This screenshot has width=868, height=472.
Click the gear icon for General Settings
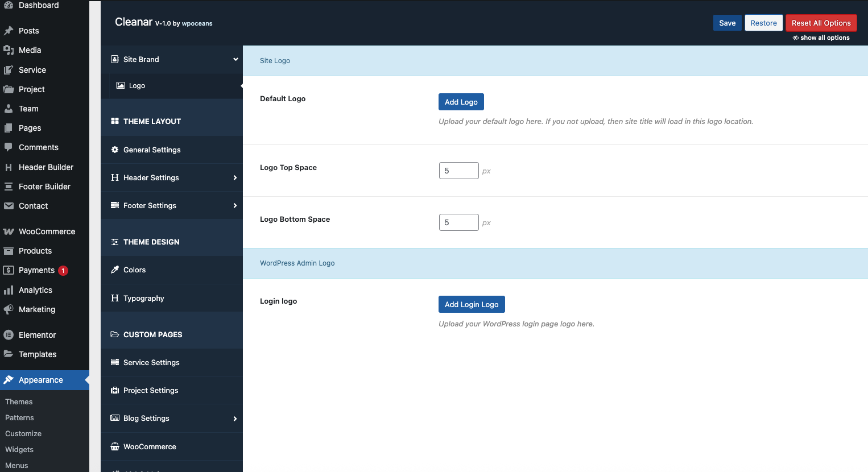(x=115, y=150)
